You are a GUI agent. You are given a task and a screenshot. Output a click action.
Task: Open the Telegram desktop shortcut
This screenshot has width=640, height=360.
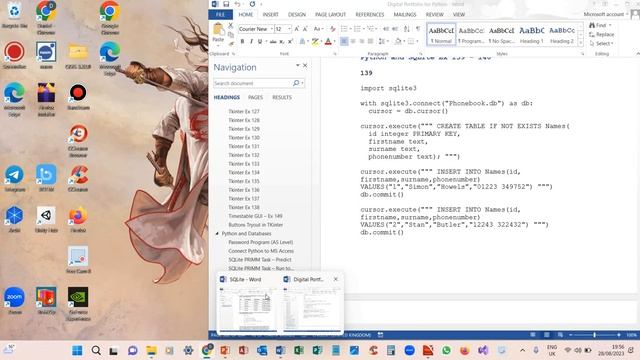(15, 178)
